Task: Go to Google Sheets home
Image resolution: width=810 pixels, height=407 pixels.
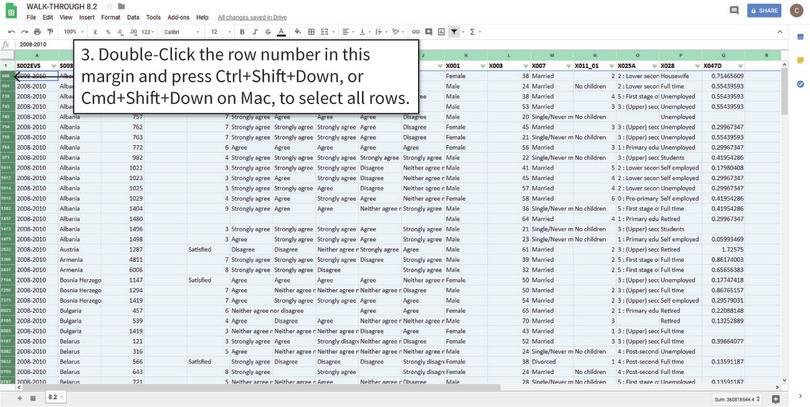Action: 11,11
